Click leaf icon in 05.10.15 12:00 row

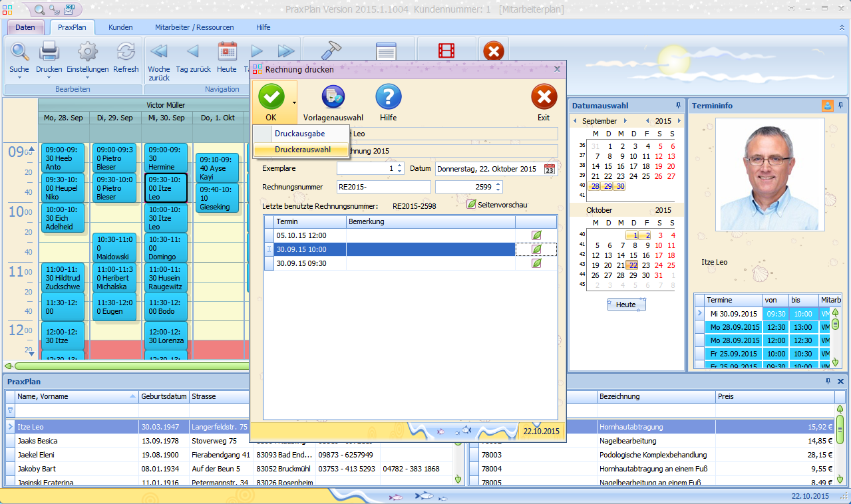[x=536, y=235]
